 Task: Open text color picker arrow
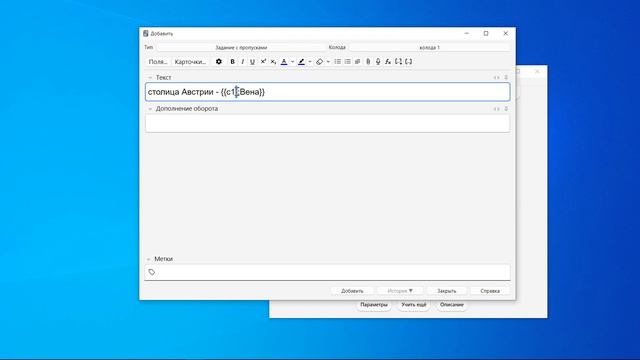(x=292, y=62)
